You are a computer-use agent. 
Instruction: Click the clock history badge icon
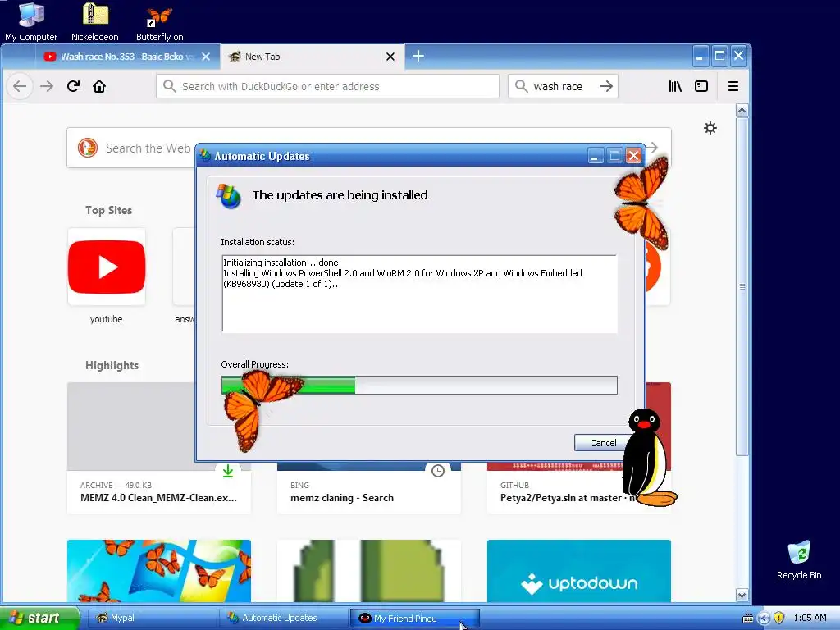[438, 470]
